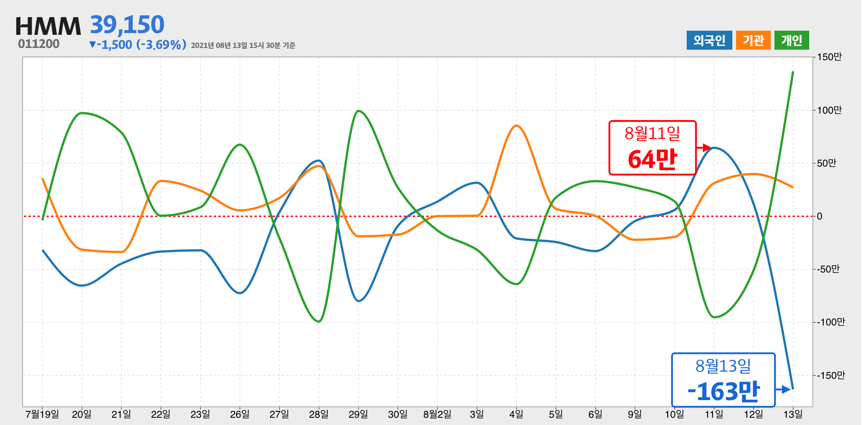Image resolution: width=868 pixels, height=425 pixels.
Task: Click the x-axis label 28일
Action: (319, 414)
